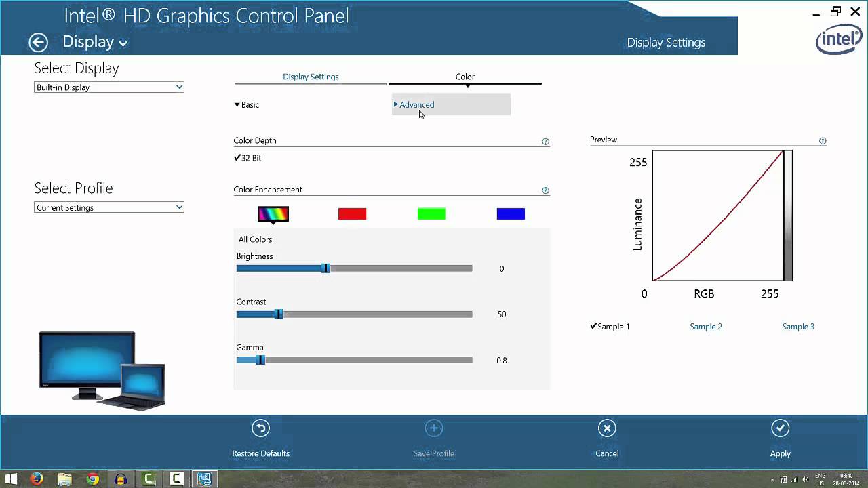Open the Select Profile combo box
Screen dimensions: 868x488
click(109, 207)
